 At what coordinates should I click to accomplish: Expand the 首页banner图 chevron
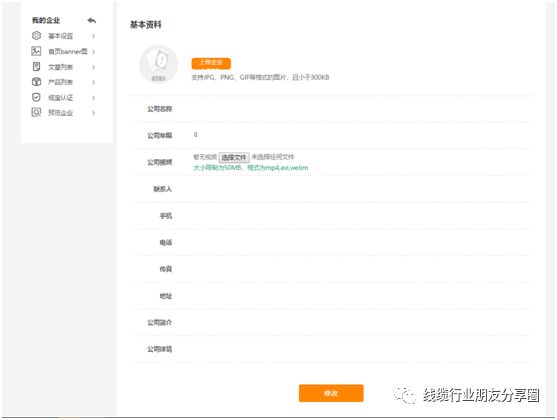pyautogui.click(x=93, y=52)
